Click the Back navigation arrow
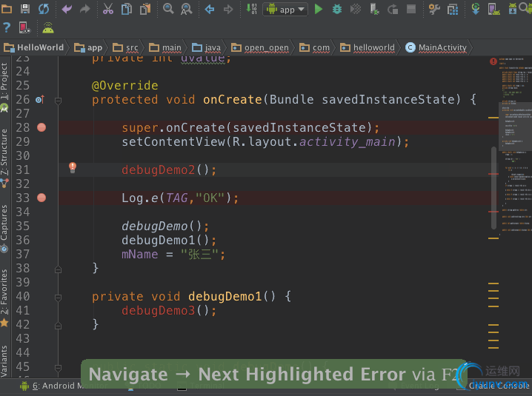The width and height of the screenshot is (532, 396). pyautogui.click(x=210, y=9)
